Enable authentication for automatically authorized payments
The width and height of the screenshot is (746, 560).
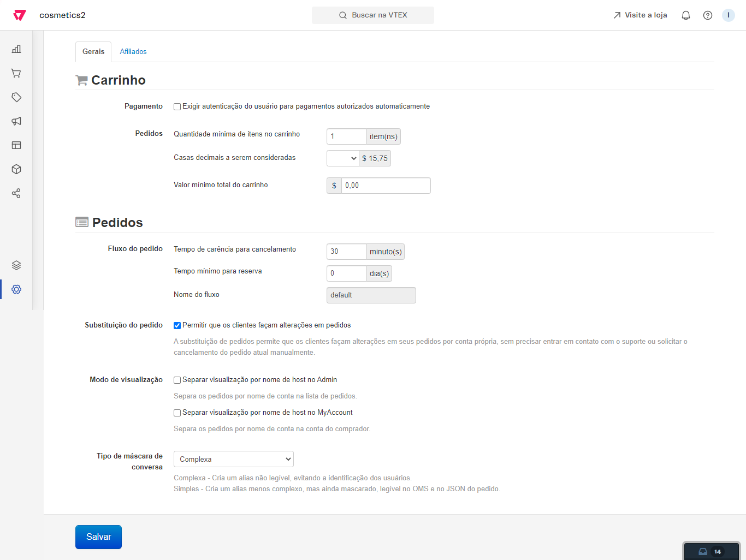[177, 106]
